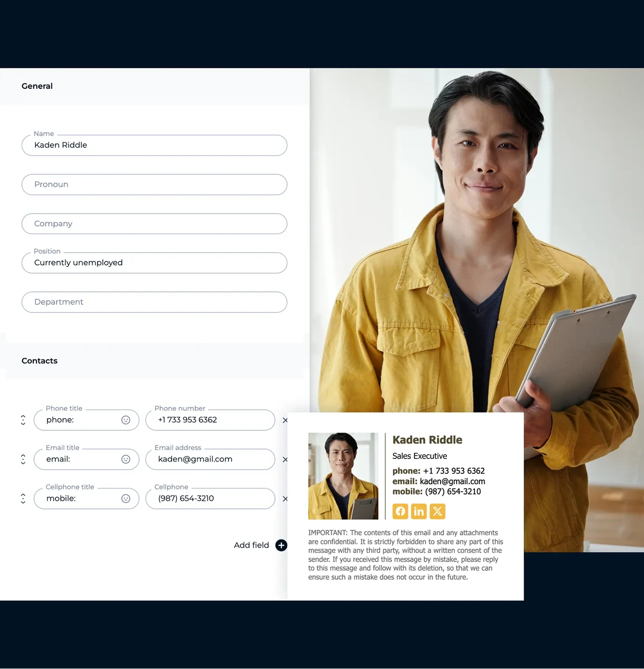The image size is (644, 669).
Task: Remove the email address contact row
Action: click(x=285, y=459)
